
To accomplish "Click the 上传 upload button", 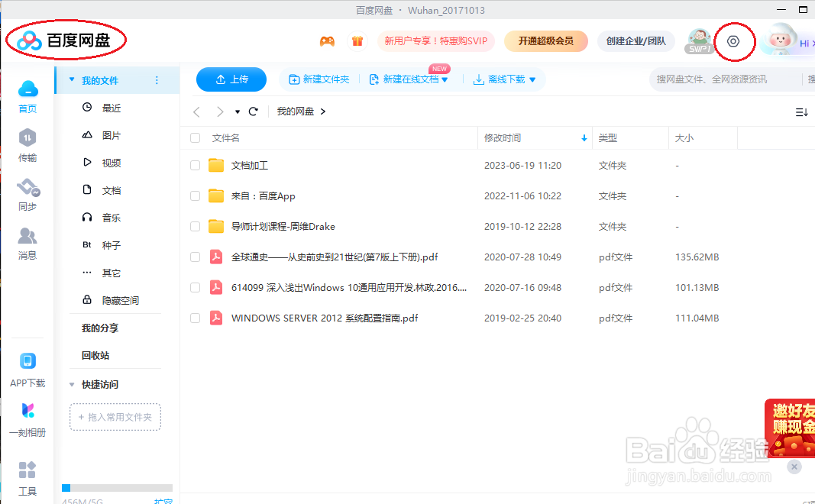I will (231, 79).
